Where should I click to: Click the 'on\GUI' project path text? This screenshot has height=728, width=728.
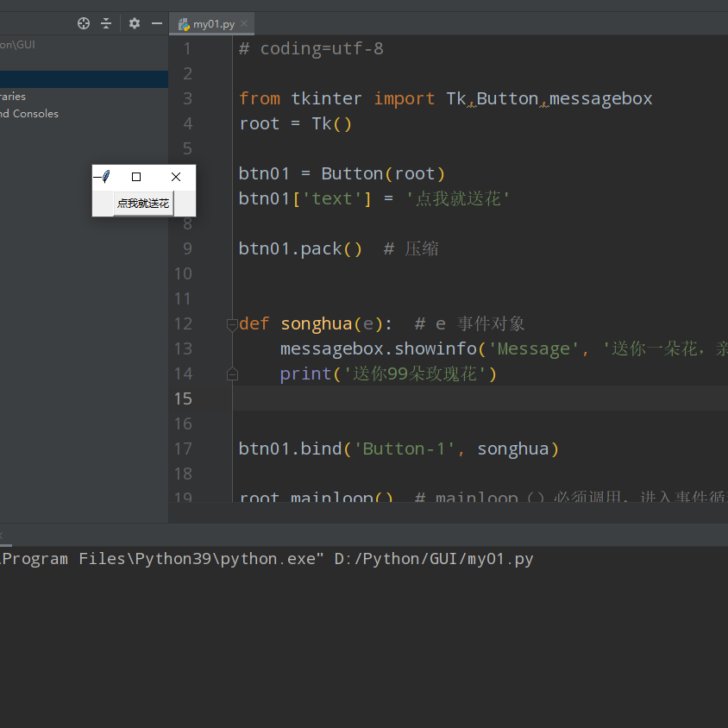tap(17, 45)
